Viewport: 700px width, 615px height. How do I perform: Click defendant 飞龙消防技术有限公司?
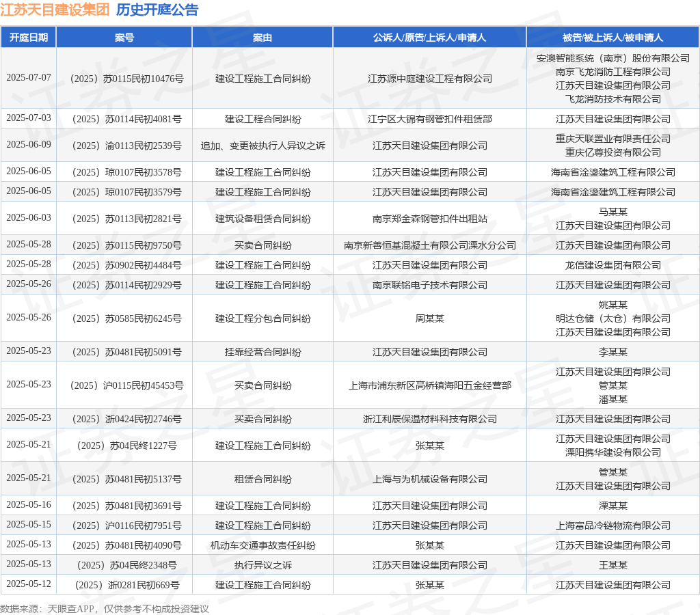[613, 99]
